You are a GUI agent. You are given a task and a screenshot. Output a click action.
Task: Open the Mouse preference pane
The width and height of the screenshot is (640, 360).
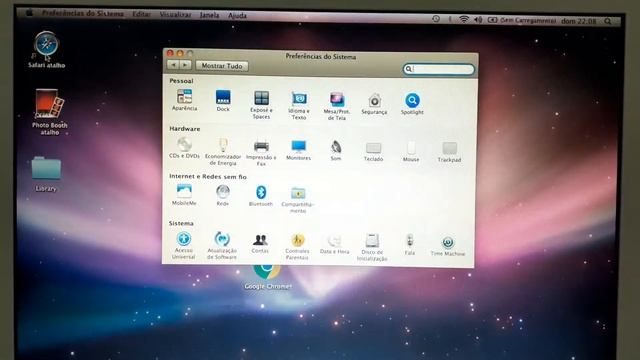click(x=411, y=151)
